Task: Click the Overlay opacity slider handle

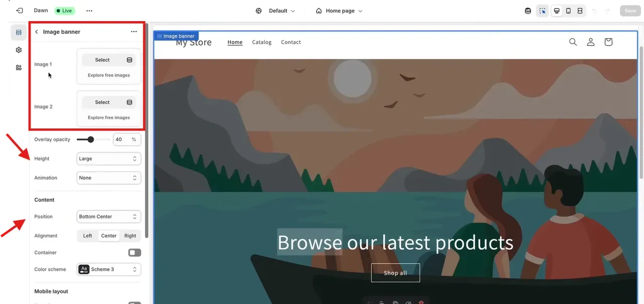Action: pyautogui.click(x=91, y=139)
